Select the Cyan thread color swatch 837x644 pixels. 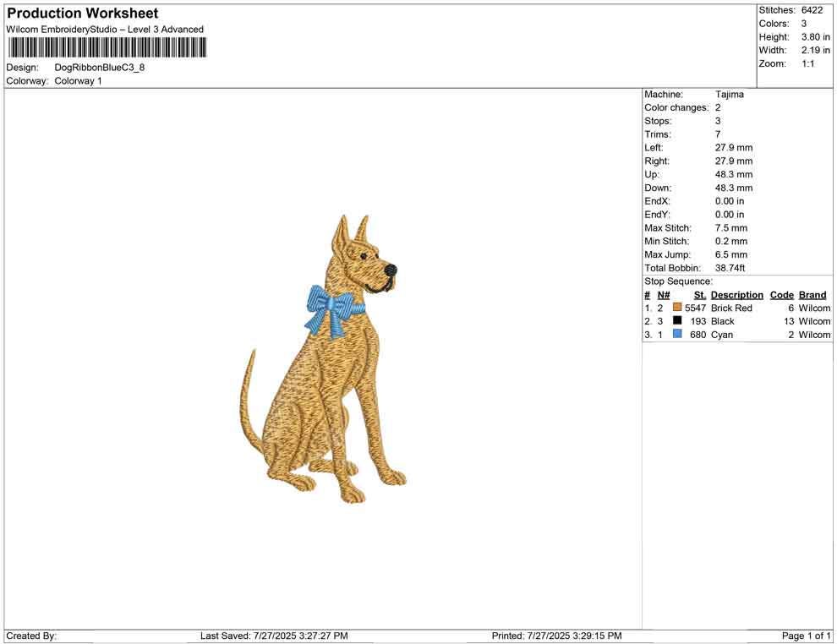tap(676, 335)
